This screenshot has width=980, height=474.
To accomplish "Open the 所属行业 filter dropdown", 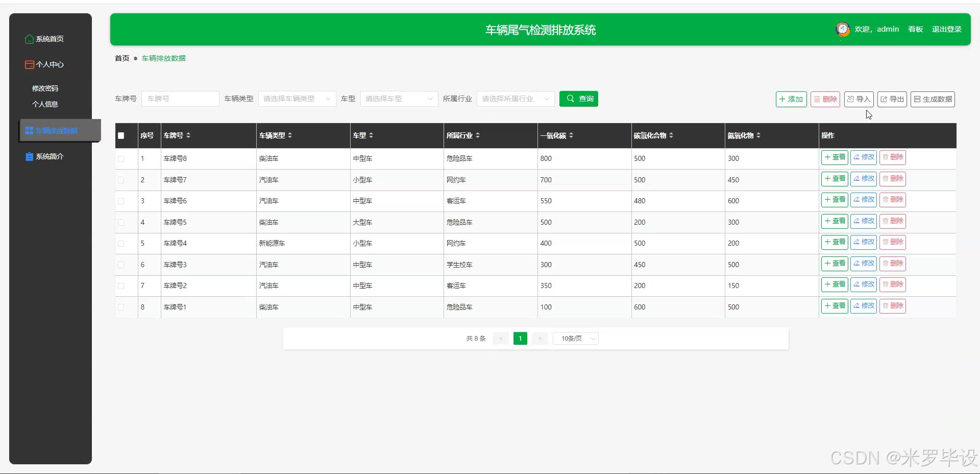I will (x=516, y=99).
